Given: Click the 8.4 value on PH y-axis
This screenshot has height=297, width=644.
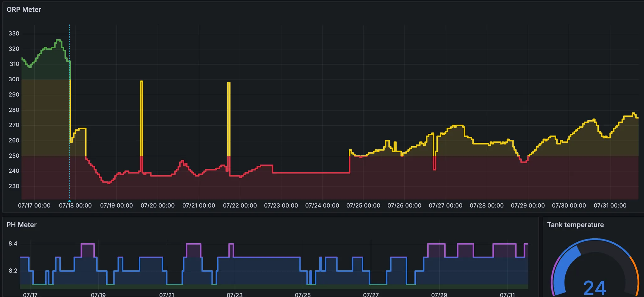Looking at the screenshot, I should click(x=13, y=244).
